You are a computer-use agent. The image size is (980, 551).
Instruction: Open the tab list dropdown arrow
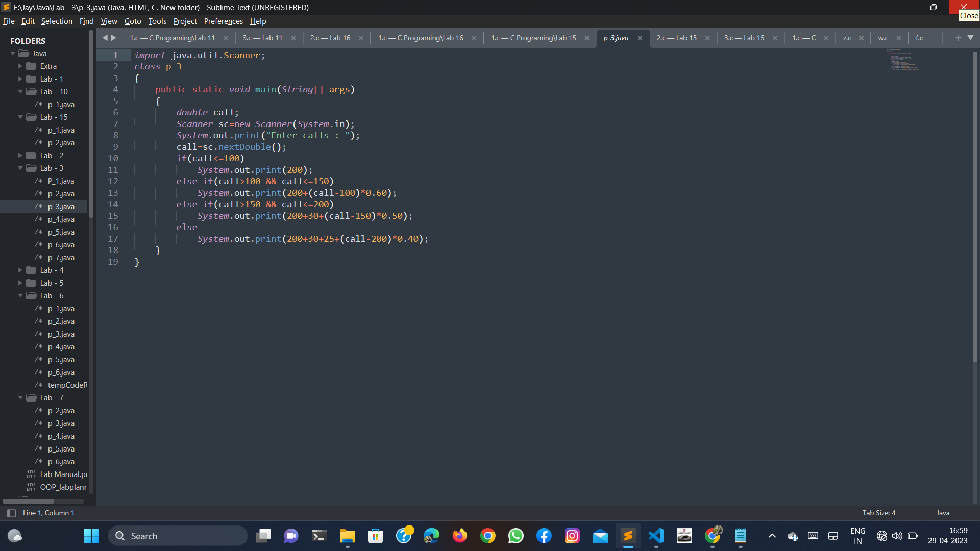pyautogui.click(x=970, y=38)
